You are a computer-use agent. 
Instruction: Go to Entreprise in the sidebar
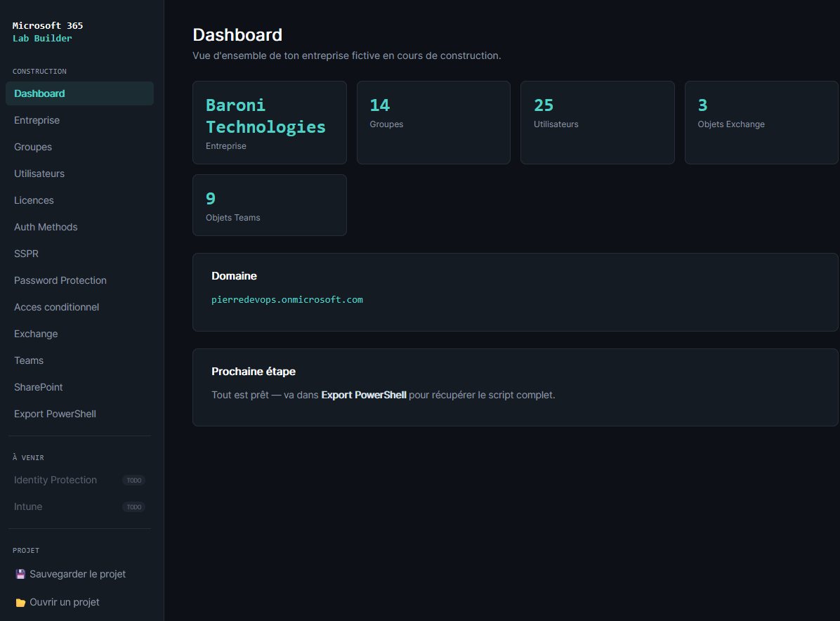point(80,120)
